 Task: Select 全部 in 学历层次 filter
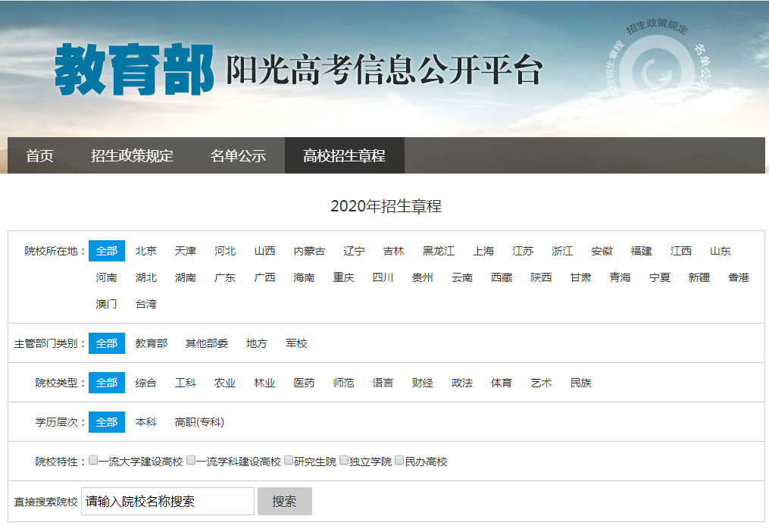pos(107,421)
